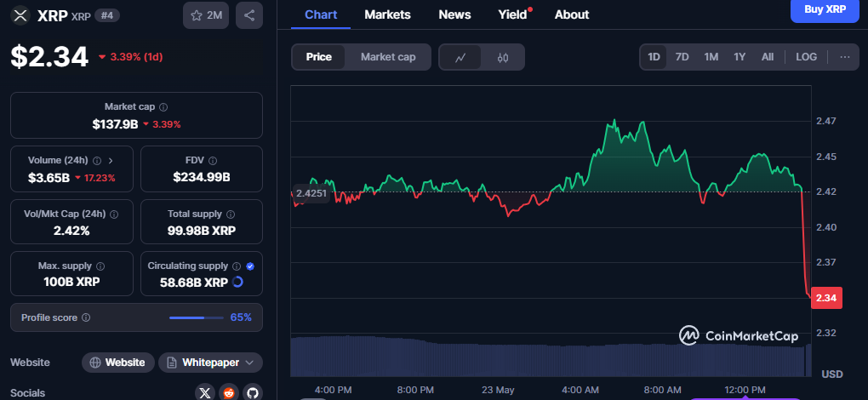
Task: Select Market cap chart mode
Action: [388, 57]
